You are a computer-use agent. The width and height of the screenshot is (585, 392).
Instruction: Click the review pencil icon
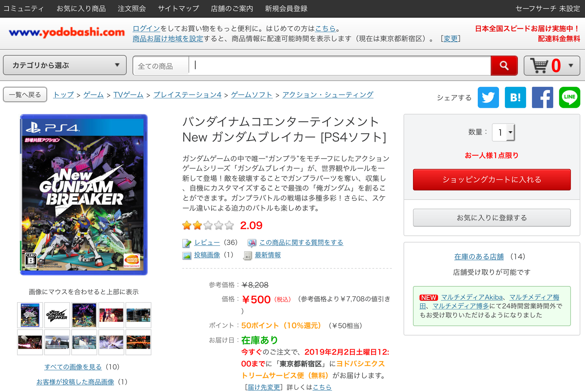[187, 243]
